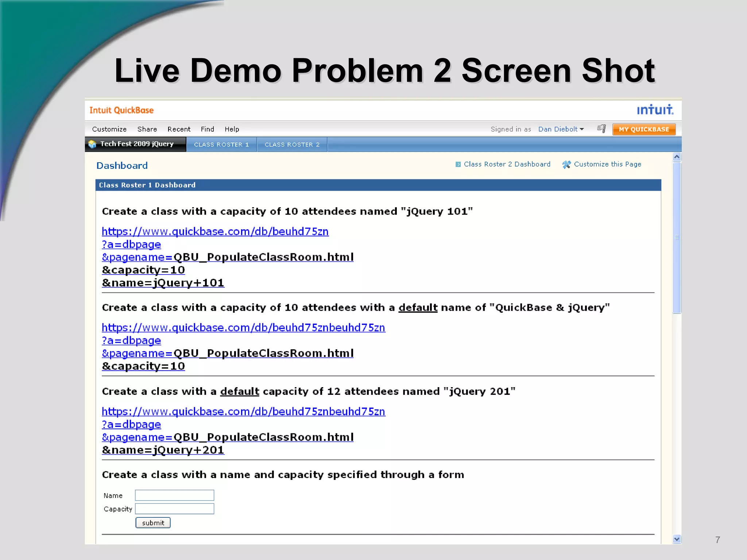747x560 pixels.
Task: Open the Dan Diebolt user dropdown
Action: [561, 129]
